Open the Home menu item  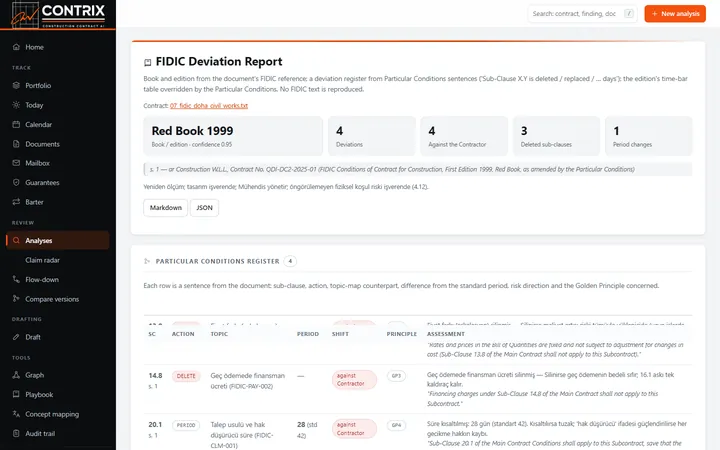pos(58,47)
